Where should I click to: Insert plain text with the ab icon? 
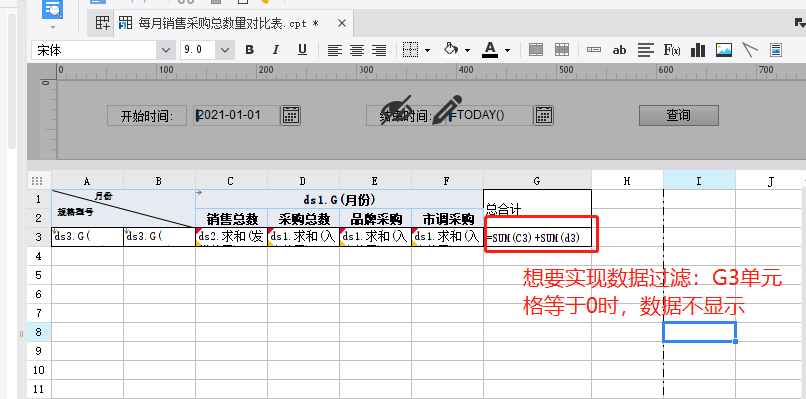point(619,50)
